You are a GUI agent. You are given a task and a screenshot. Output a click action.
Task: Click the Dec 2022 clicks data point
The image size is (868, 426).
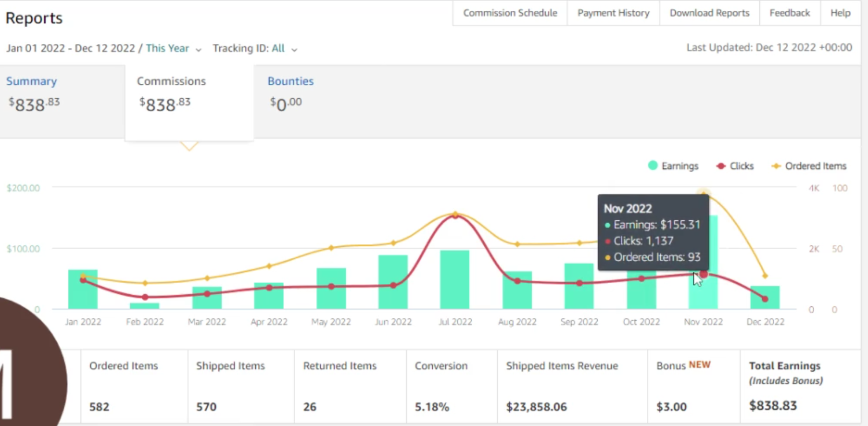pyautogui.click(x=765, y=299)
